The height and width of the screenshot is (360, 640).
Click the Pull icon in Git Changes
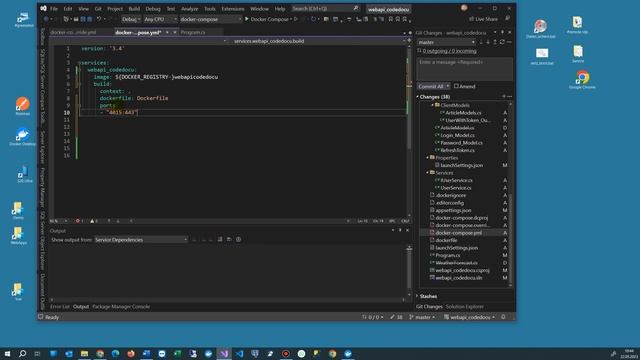click(488, 42)
